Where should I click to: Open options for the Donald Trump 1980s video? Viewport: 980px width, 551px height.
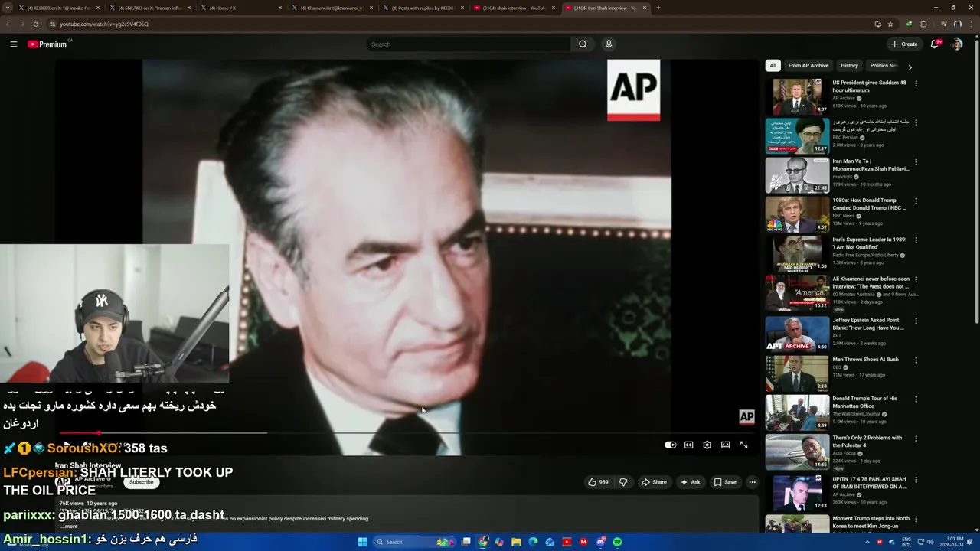click(x=916, y=201)
